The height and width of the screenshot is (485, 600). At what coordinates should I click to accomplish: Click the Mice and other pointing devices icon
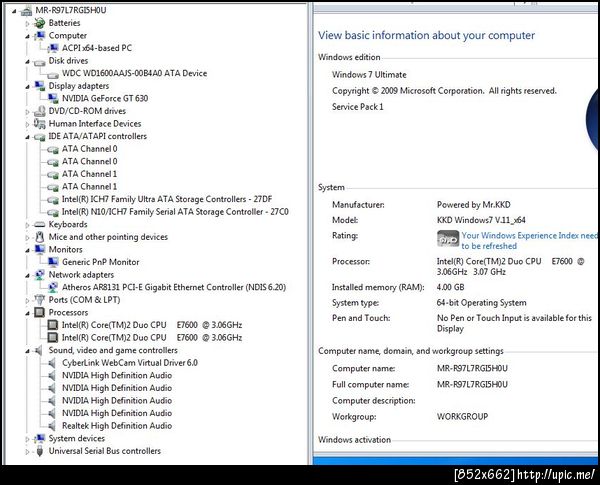(39, 237)
